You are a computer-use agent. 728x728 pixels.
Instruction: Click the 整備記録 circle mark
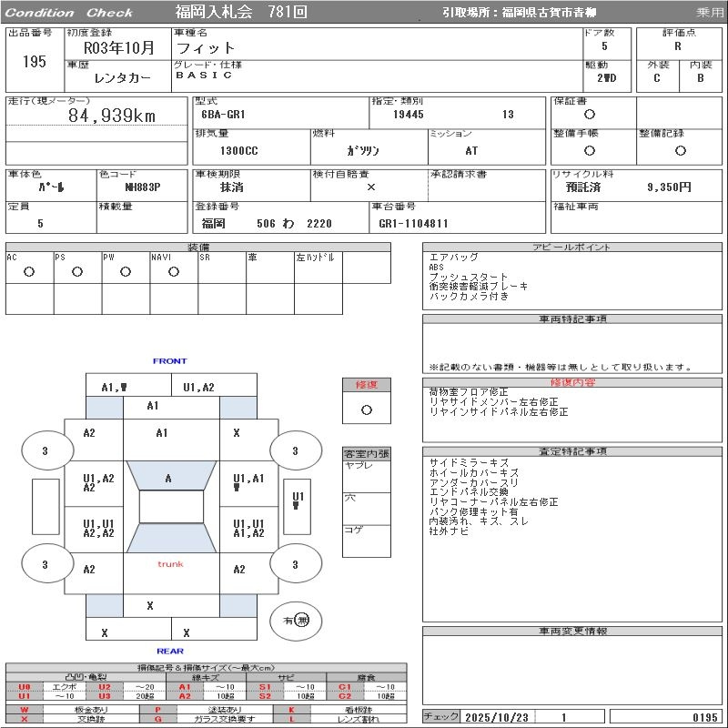tap(679, 151)
